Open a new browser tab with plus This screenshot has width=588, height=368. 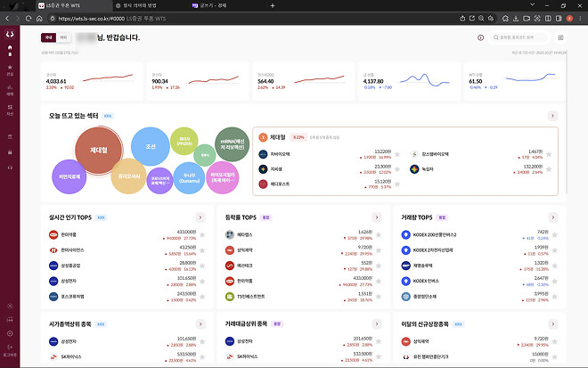coord(273,5)
